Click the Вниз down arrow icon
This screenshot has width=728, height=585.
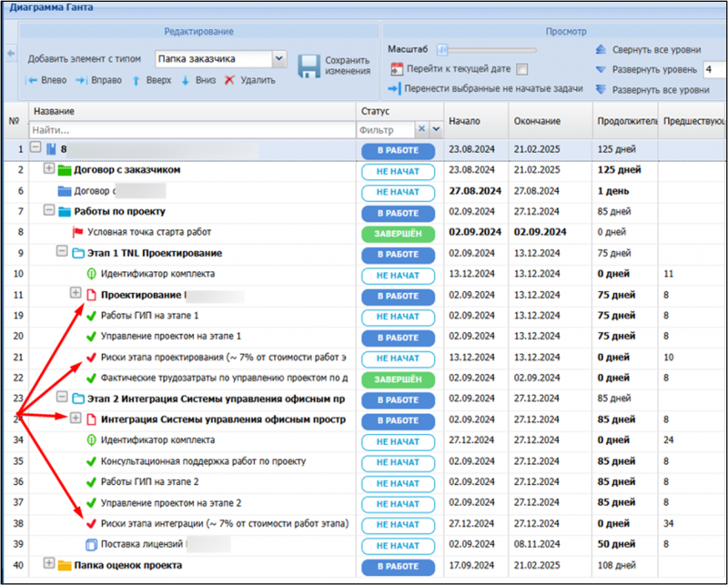point(185,80)
